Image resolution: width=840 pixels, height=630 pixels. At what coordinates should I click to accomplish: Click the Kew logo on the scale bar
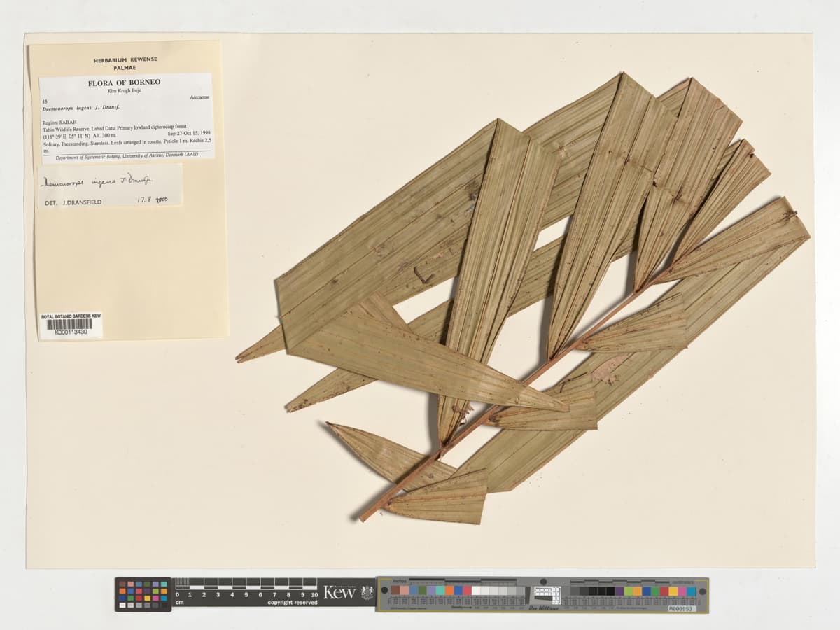(340, 591)
